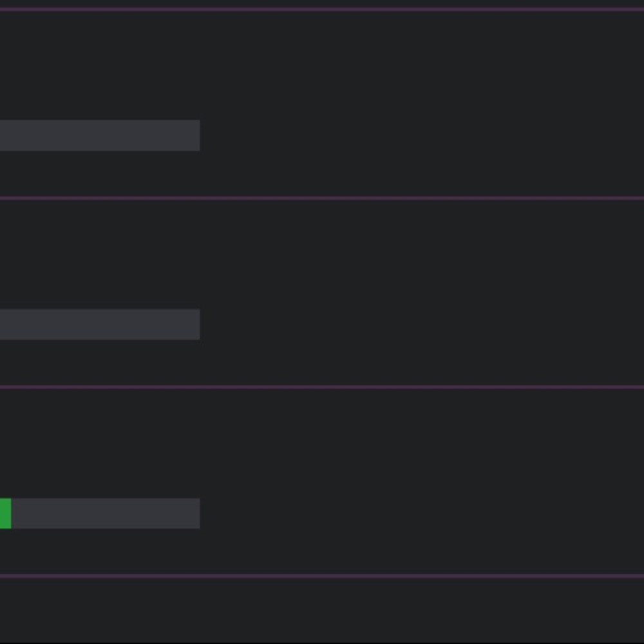Click the right end of the bottom bar
Viewport: 644px width, 644px height.
(x=196, y=513)
